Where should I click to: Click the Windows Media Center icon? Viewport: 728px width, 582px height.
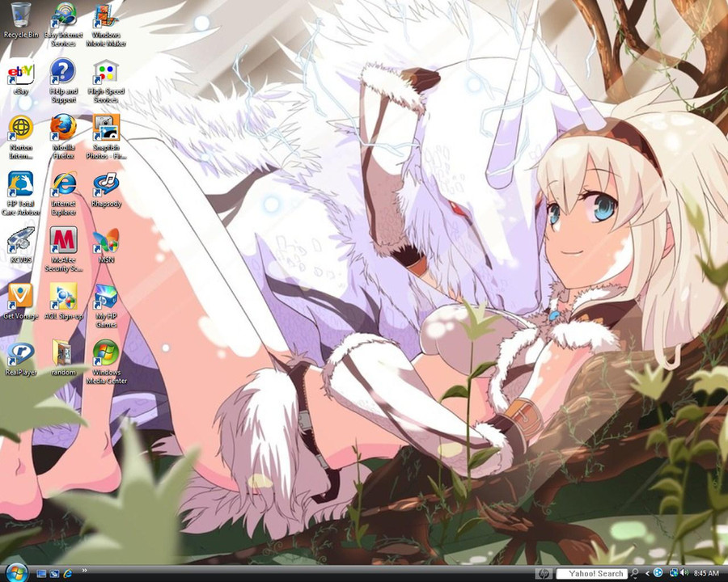(106, 362)
